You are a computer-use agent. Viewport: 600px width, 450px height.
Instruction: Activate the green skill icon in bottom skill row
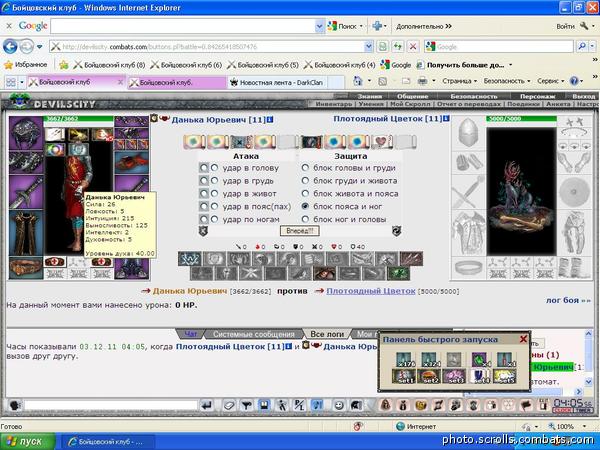pos(398,274)
